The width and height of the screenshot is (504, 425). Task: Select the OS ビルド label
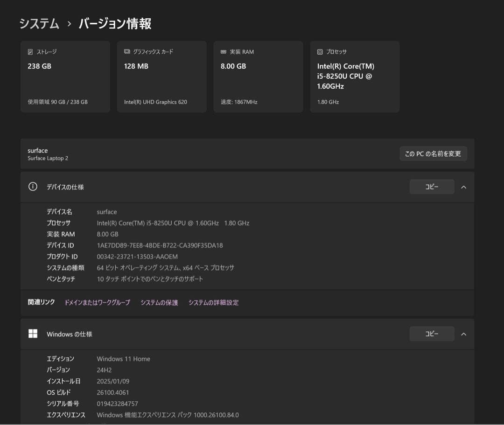pyautogui.click(x=58, y=392)
